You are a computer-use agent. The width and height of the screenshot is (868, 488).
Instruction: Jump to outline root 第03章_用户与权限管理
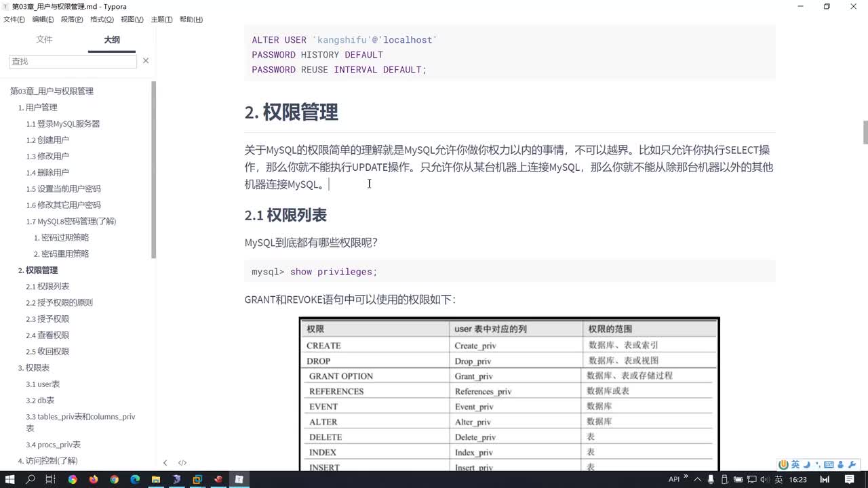[52, 91]
